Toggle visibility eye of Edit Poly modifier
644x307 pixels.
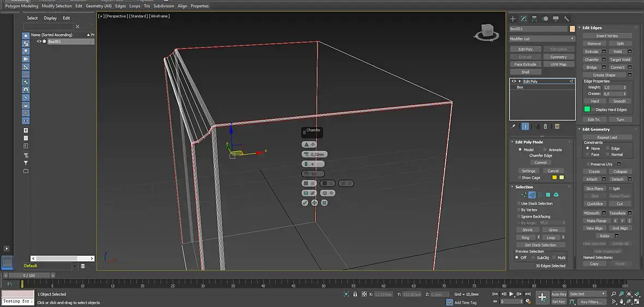point(514,81)
